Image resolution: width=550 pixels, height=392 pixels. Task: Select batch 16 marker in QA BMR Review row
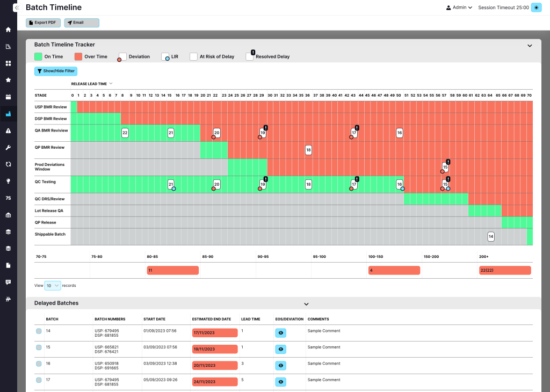point(400,133)
